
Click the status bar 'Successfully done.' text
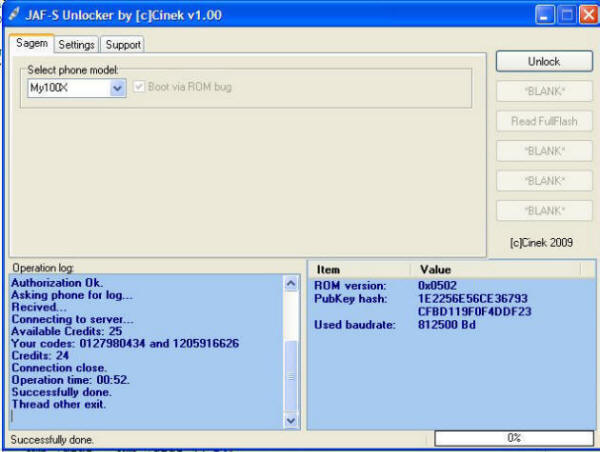[52, 440]
